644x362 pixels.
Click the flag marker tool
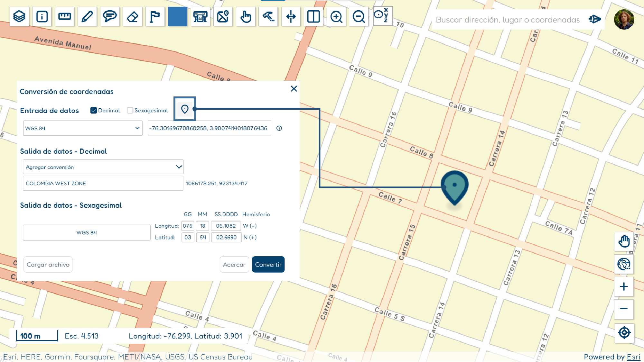155,16
